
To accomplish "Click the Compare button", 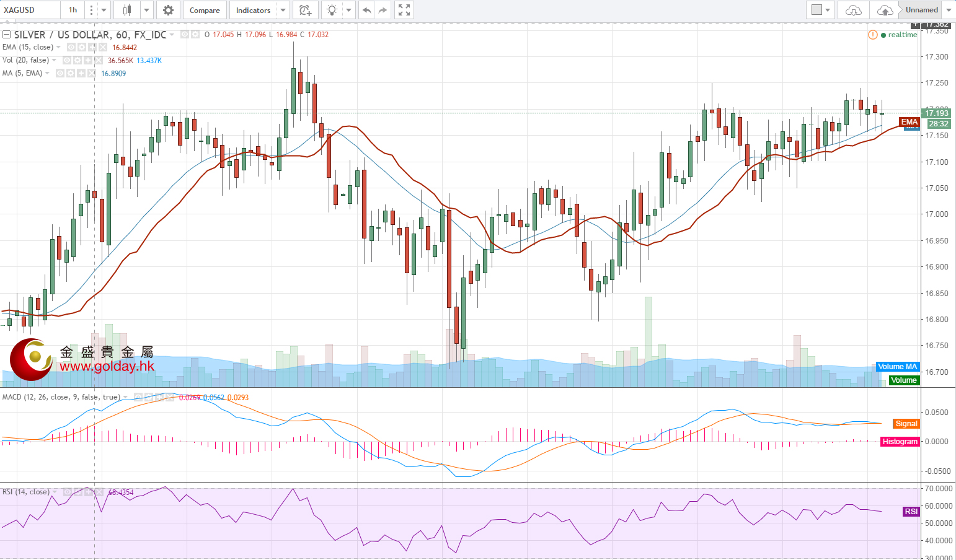I will 205,10.
